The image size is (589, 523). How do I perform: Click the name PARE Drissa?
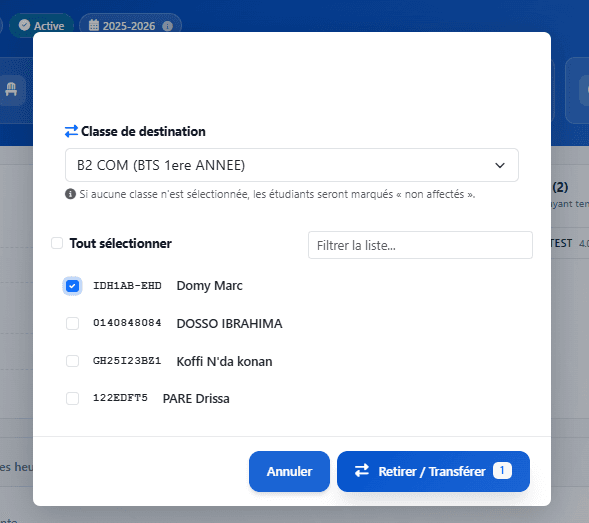click(x=196, y=399)
